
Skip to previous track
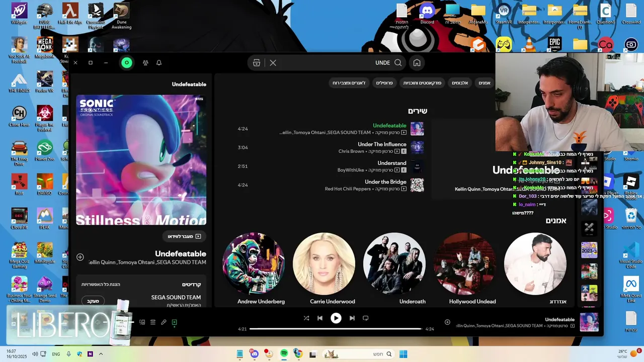pos(320,318)
